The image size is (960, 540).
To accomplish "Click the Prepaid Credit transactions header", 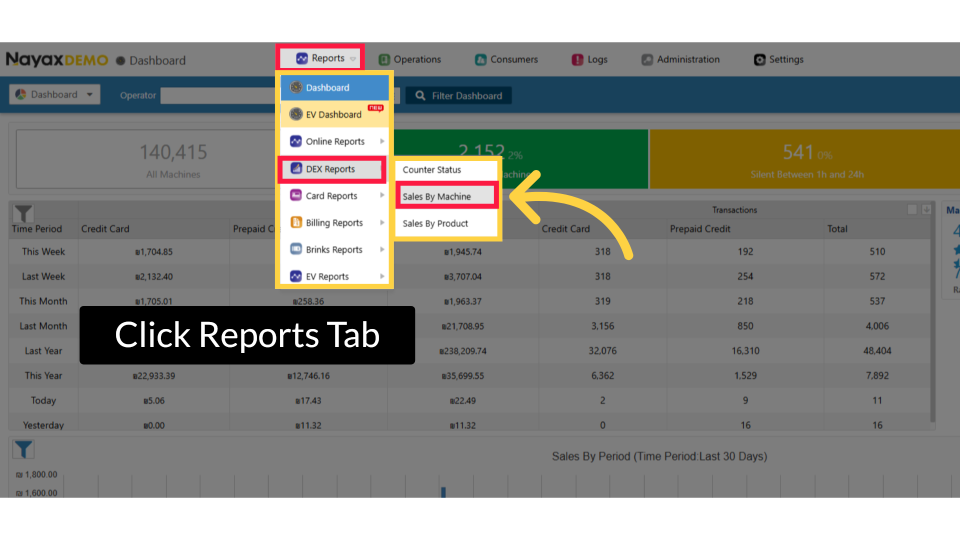I will [x=700, y=229].
